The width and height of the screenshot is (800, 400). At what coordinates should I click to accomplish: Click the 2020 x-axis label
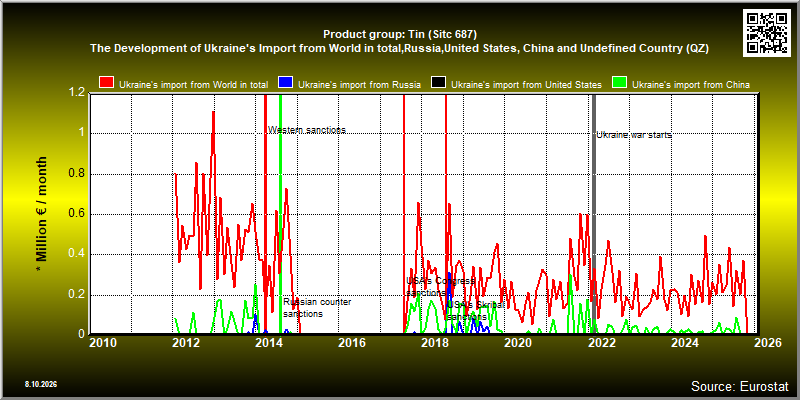[518, 342]
